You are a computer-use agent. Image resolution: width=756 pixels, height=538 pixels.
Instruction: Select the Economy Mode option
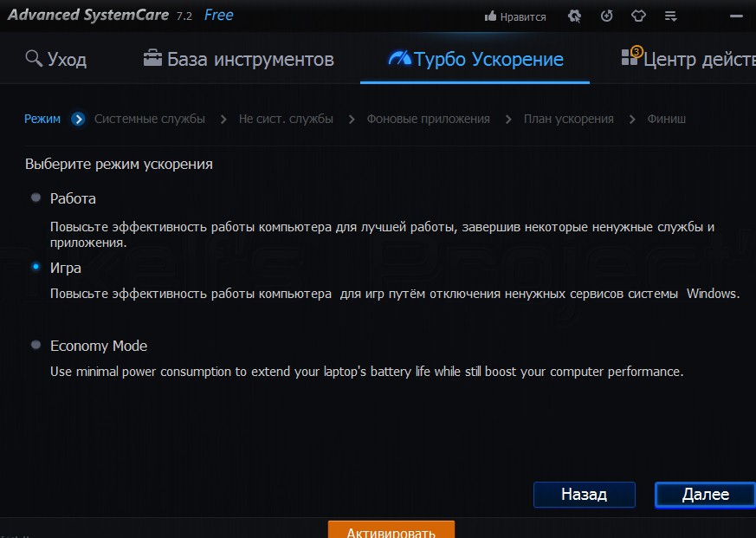coord(36,345)
